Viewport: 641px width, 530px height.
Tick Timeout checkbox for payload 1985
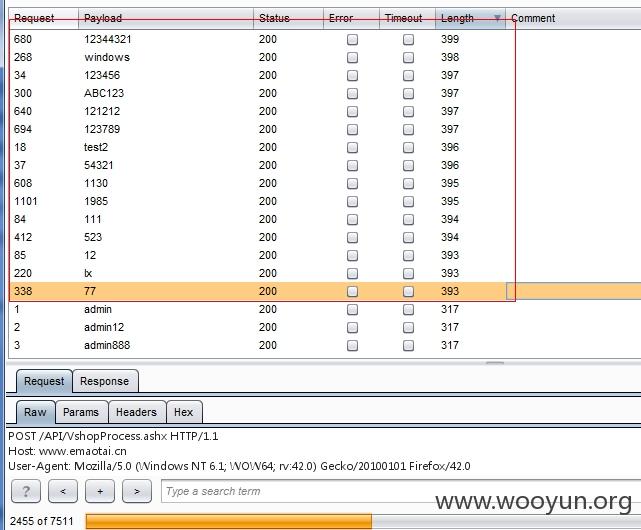[408, 201]
